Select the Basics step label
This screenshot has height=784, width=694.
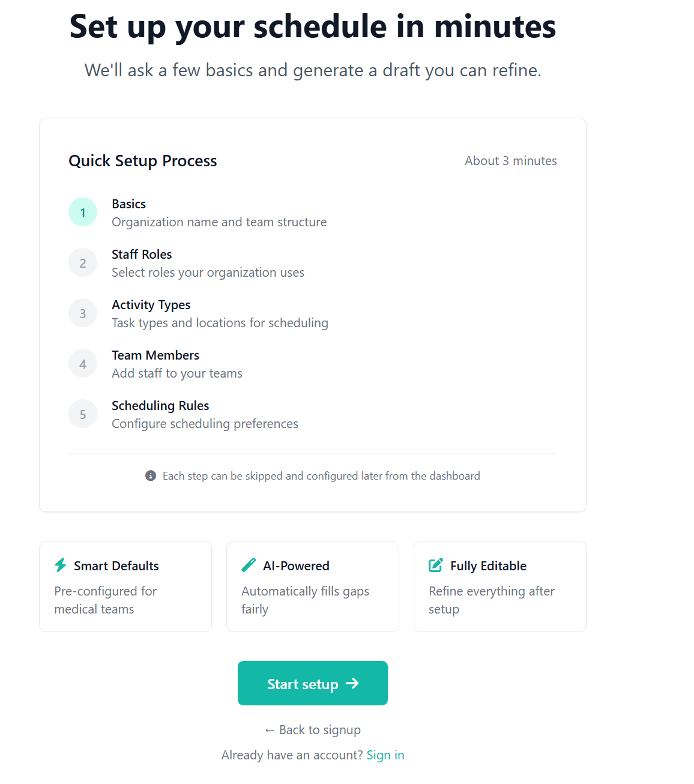128,204
